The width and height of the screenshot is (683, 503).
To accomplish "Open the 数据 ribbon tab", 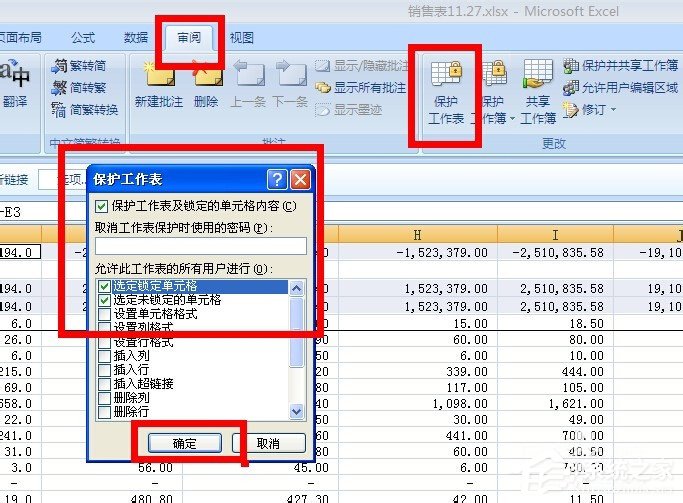I will [x=136, y=38].
